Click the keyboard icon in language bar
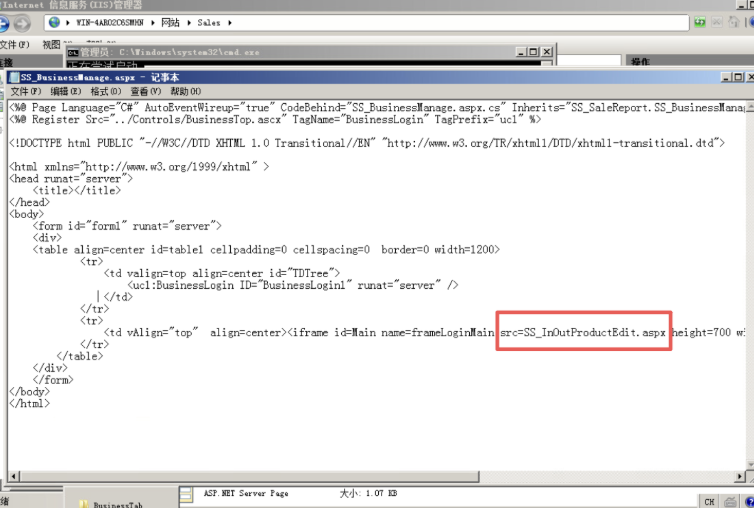 point(730,501)
